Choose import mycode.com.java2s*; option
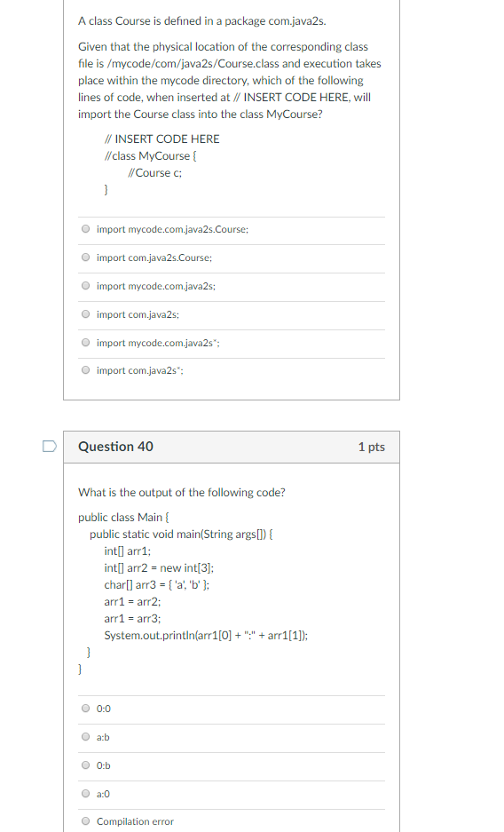The height and width of the screenshot is (832, 504). click(x=86, y=343)
